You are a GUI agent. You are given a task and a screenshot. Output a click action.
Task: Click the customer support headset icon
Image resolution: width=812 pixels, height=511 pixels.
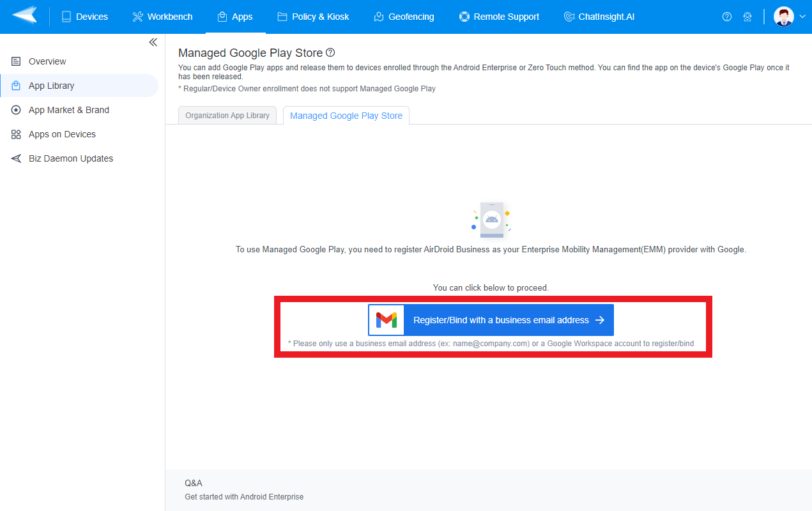747,17
